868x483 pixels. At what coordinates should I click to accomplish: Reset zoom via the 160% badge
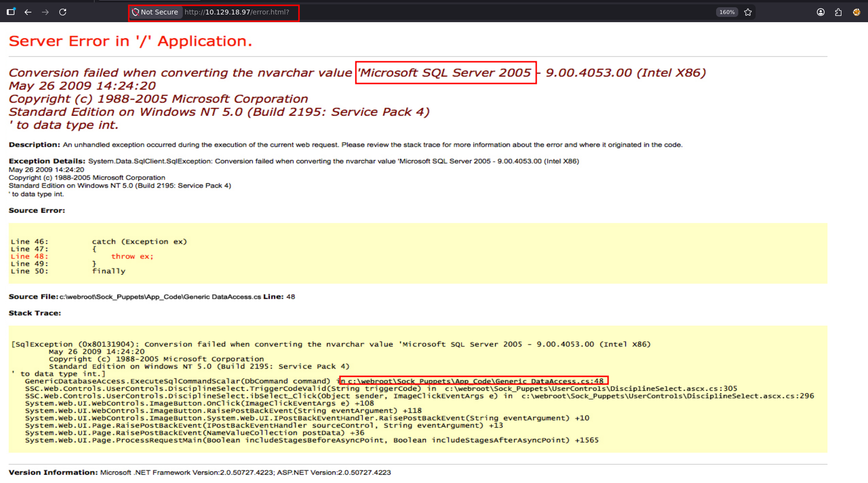point(727,12)
